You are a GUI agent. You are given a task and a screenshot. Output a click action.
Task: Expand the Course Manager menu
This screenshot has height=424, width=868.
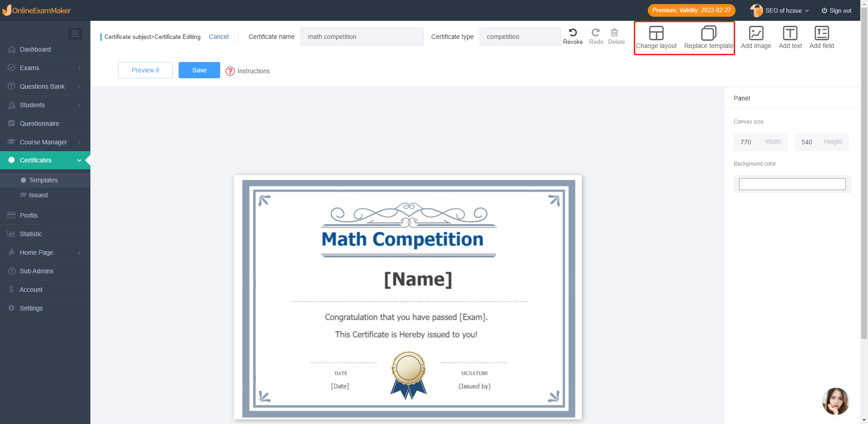point(45,142)
